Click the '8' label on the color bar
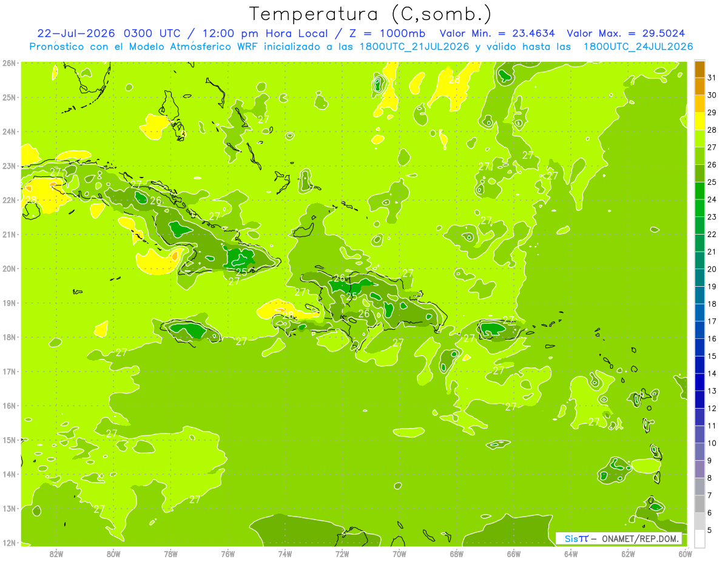Image resolution: width=728 pixels, height=562 pixels. coord(710,478)
